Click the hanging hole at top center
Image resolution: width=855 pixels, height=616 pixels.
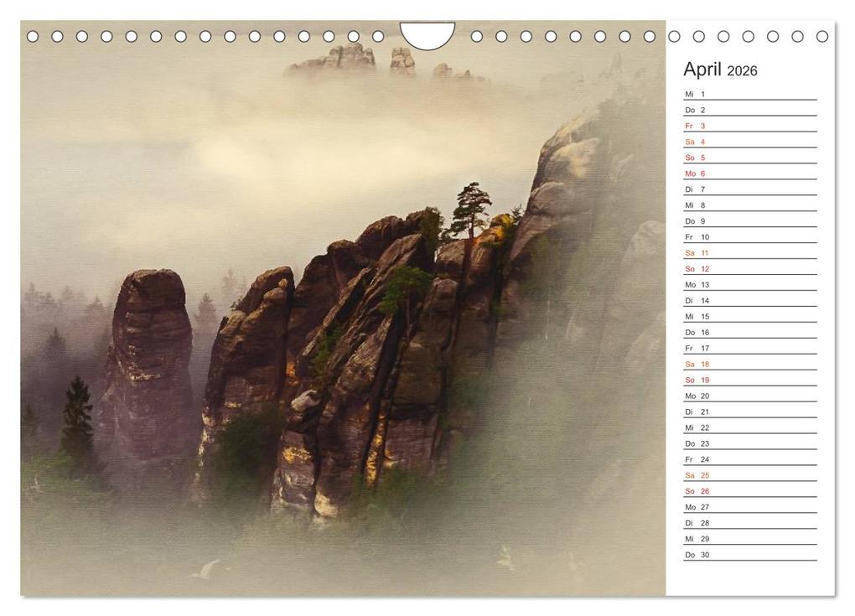click(426, 28)
